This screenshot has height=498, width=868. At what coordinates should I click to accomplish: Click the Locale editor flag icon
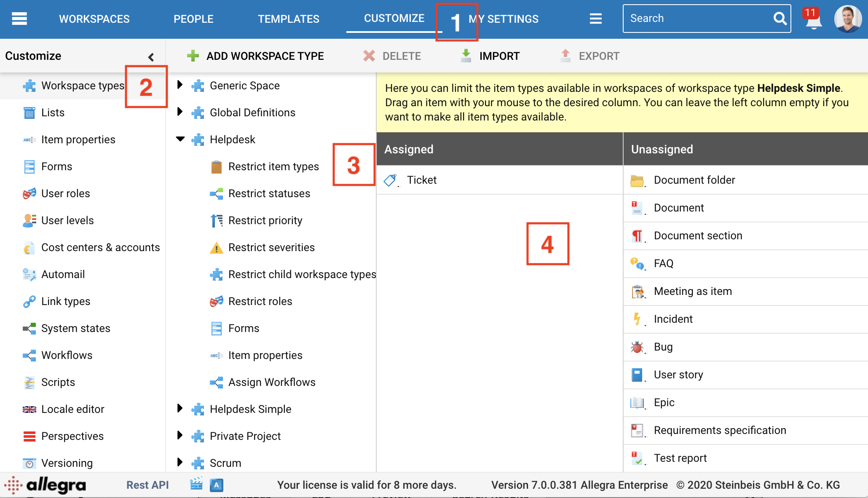click(29, 409)
